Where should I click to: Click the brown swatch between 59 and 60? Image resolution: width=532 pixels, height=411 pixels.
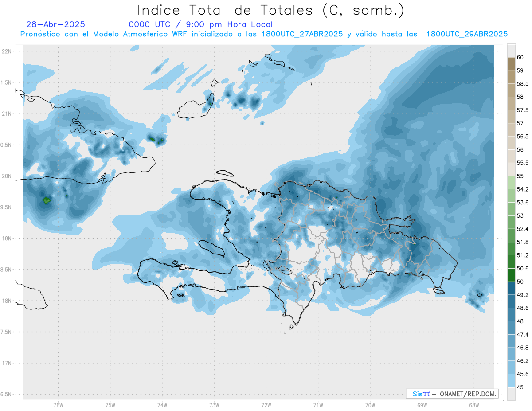[511, 64]
